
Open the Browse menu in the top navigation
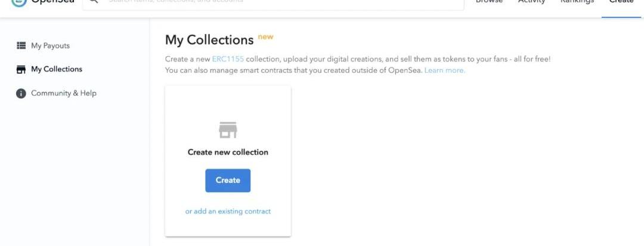pyautogui.click(x=489, y=2)
